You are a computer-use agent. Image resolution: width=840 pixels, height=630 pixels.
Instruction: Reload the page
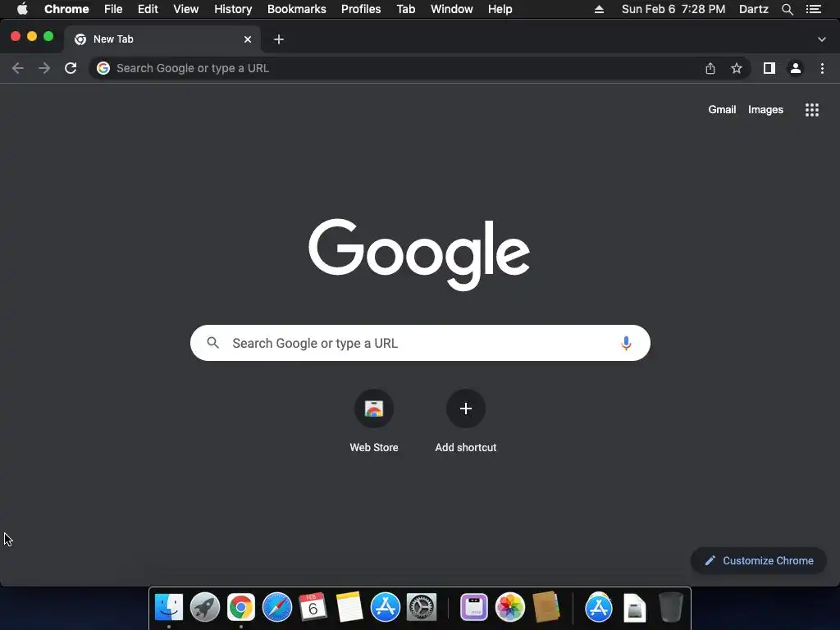point(71,68)
